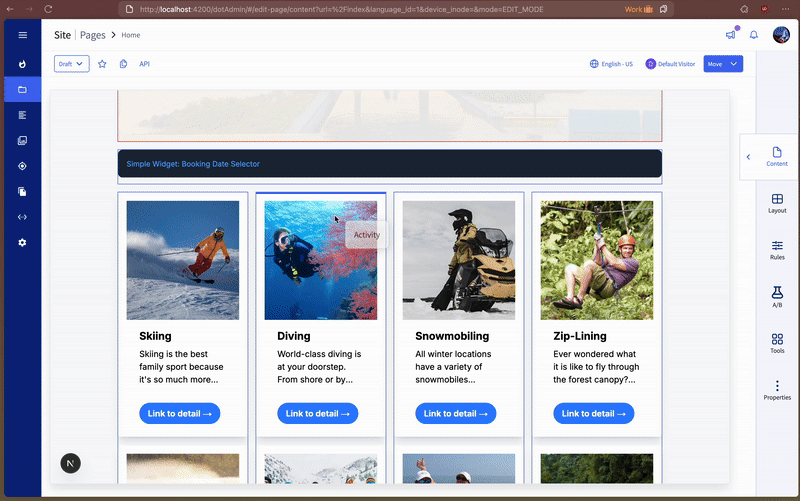
Task: Click the flame icon in left sidebar
Action: coord(22,64)
